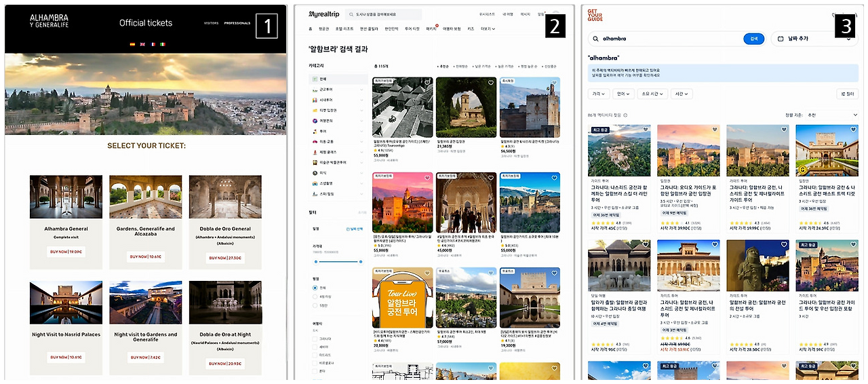This screenshot has width=868, height=384.
Task: Open the VISITORS menu on Alhambra site
Action: (x=211, y=23)
